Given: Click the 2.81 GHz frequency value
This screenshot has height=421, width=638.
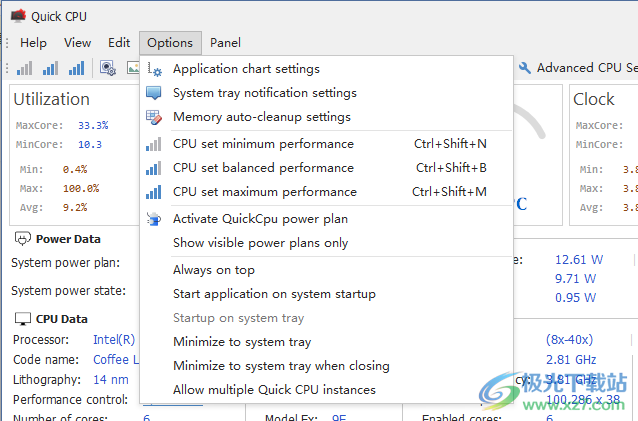Looking at the screenshot, I should click(571, 360).
